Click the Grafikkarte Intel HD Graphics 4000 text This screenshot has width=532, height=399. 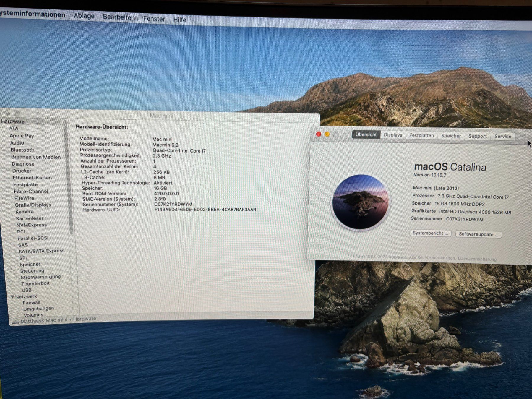point(461,212)
